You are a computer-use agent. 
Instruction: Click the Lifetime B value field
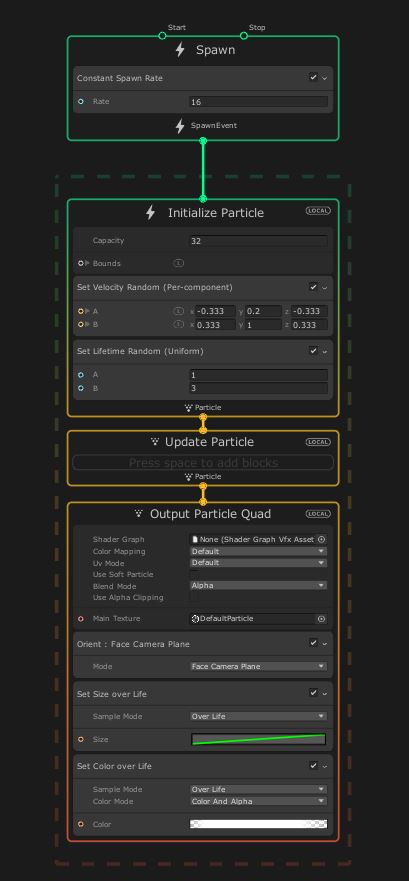[x=258, y=388]
